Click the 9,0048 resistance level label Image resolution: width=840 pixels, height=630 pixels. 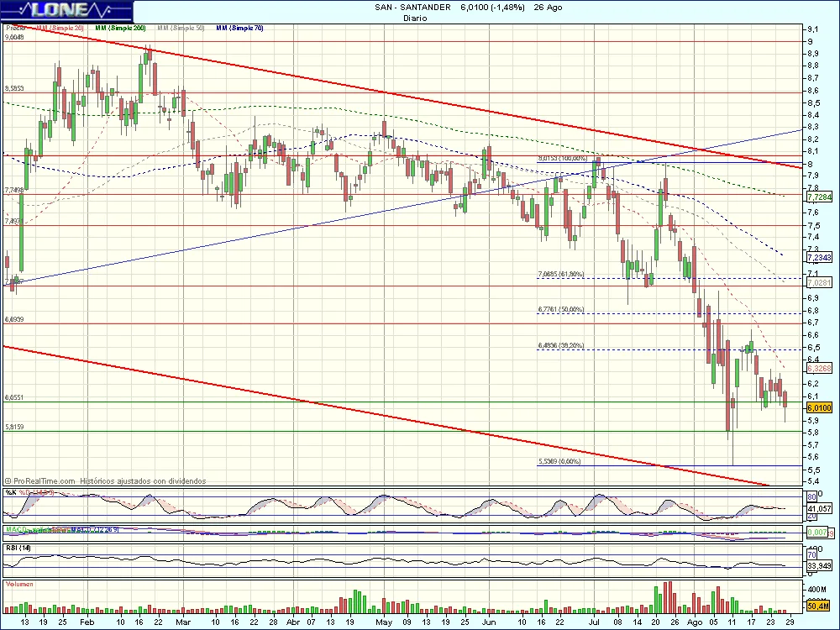pos(14,38)
